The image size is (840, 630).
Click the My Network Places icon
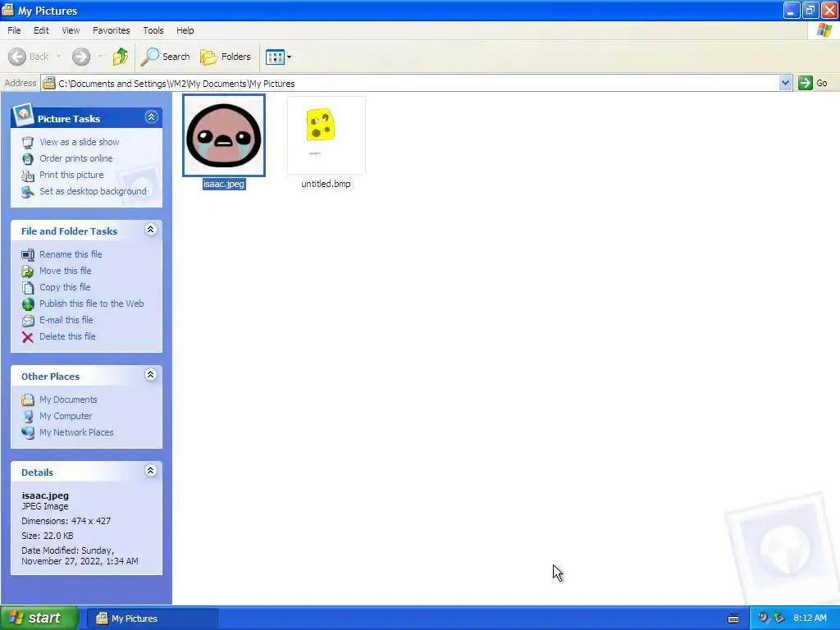point(28,433)
